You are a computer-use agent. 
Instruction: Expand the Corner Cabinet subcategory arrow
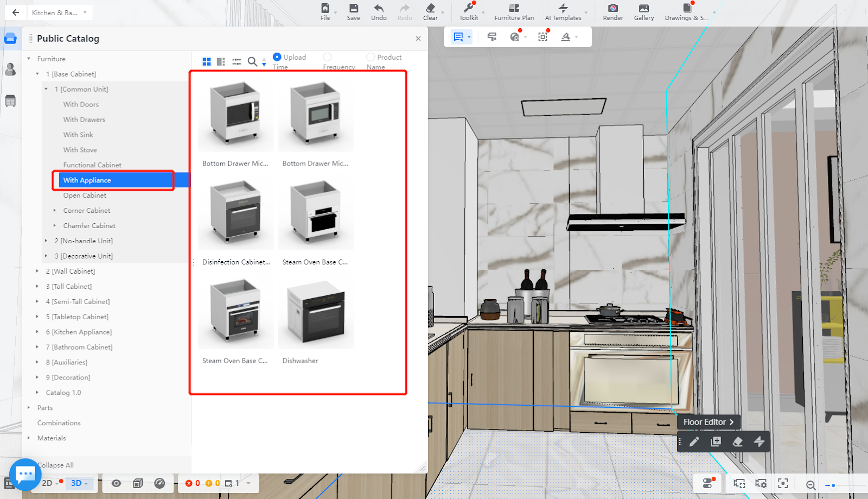click(x=55, y=210)
